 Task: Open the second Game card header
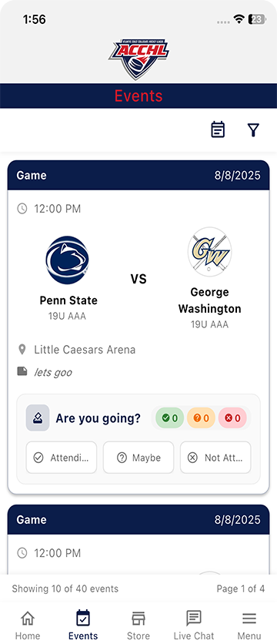(138, 519)
